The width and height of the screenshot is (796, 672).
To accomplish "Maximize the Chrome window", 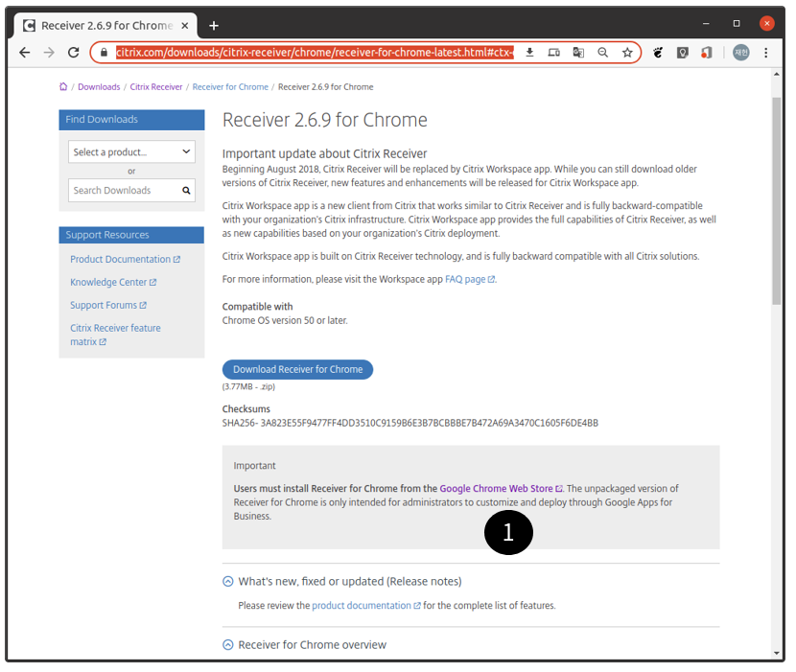I will tap(737, 23).
